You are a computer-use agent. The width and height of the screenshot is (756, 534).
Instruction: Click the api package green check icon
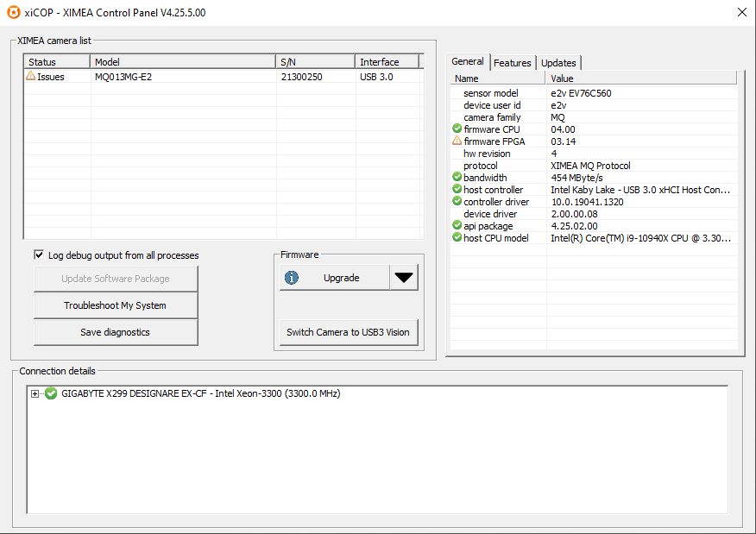coord(457,225)
